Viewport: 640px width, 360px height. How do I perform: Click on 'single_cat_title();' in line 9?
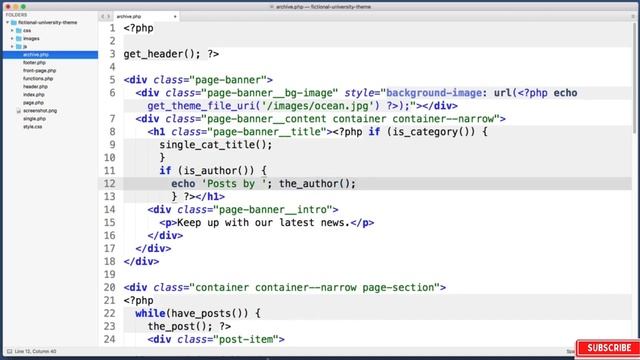coord(216,145)
